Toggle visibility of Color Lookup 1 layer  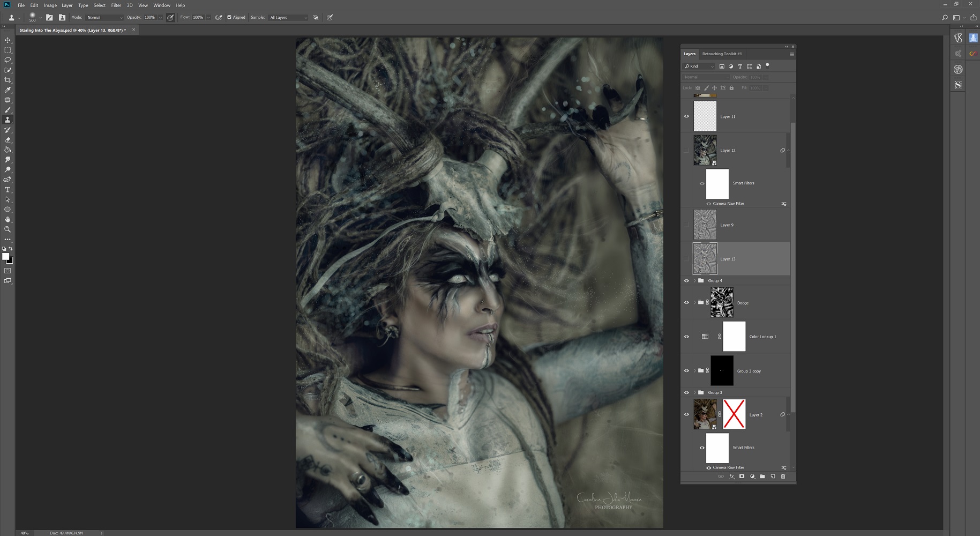(x=686, y=337)
